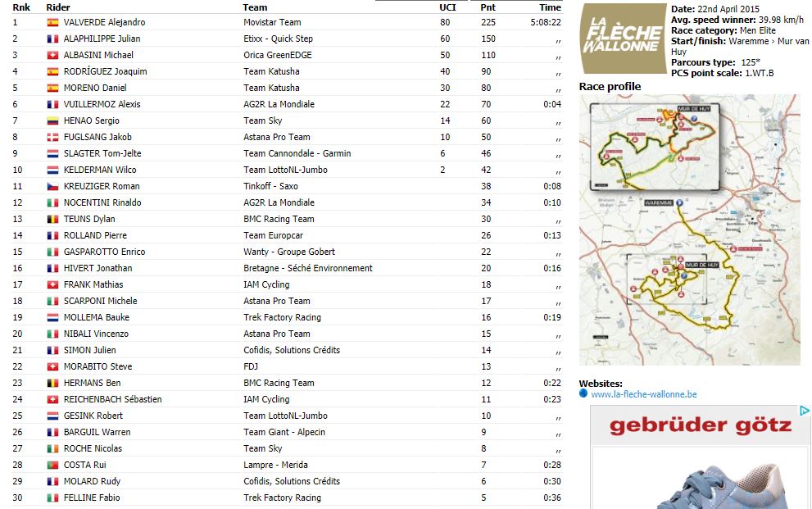The height and width of the screenshot is (509, 812).
Task: Click the Rnk column header
Action: [21, 7]
